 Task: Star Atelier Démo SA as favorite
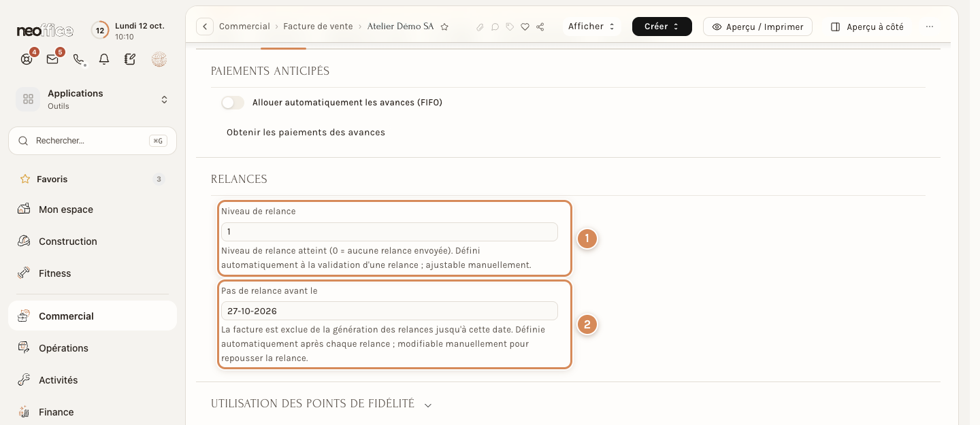tap(444, 27)
